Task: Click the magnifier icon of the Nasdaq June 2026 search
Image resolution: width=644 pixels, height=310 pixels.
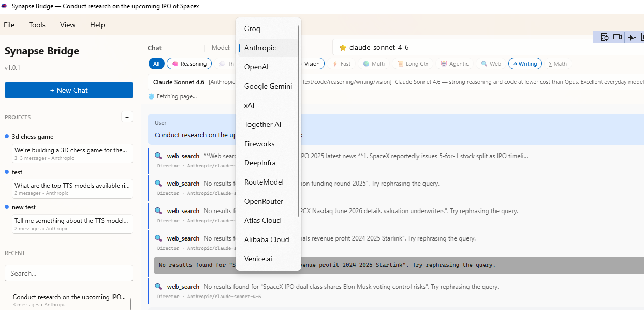Action: [158, 211]
